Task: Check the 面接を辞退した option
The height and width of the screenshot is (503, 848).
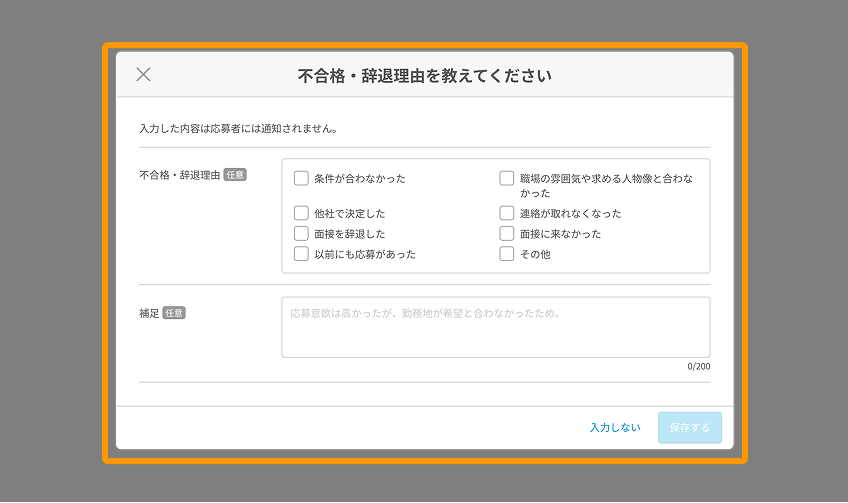Action: tap(301, 233)
